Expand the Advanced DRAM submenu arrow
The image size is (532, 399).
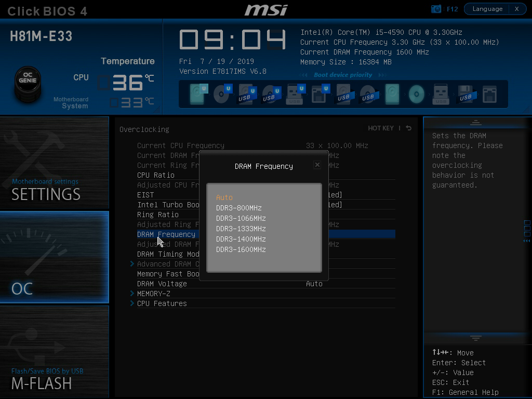(132, 264)
